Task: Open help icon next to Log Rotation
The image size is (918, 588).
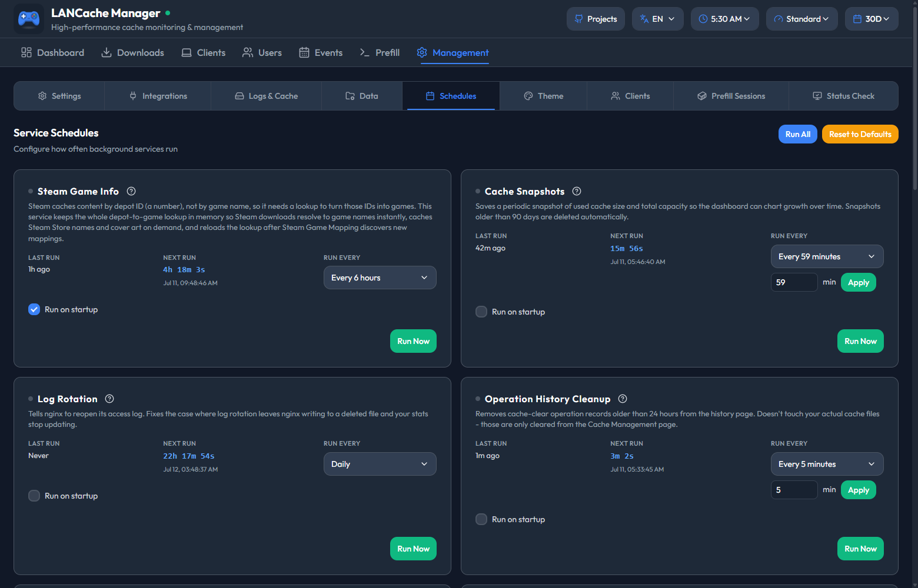Action: [109, 399]
